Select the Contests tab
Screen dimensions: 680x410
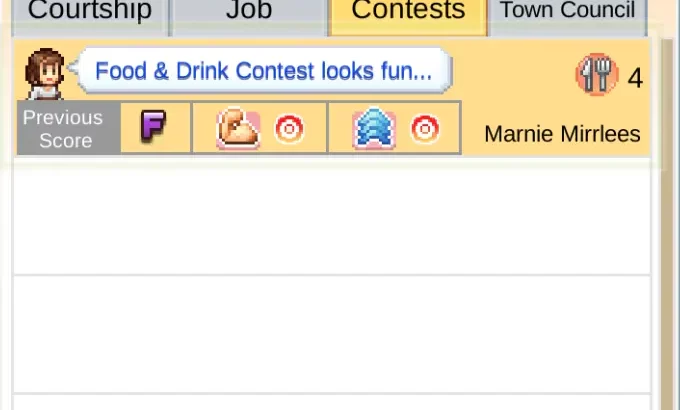[x=408, y=13]
